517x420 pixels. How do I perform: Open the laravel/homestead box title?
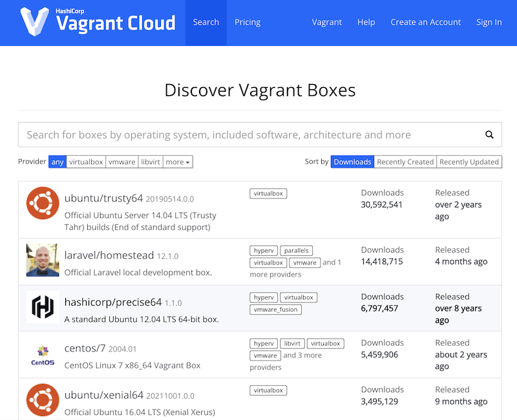[109, 255]
